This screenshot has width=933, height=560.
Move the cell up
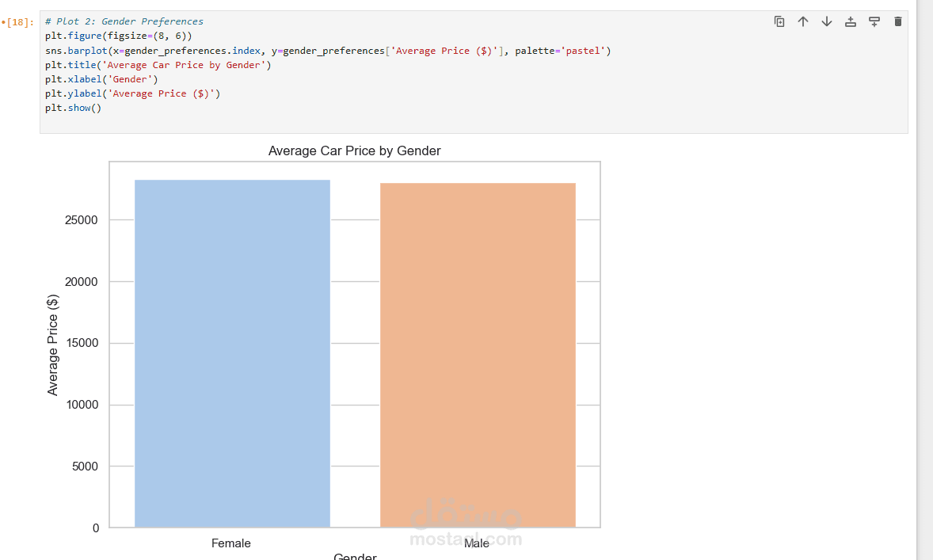(x=803, y=21)
